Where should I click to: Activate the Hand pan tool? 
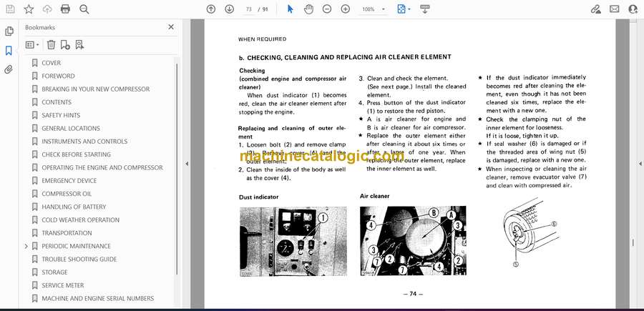point(309,9)
